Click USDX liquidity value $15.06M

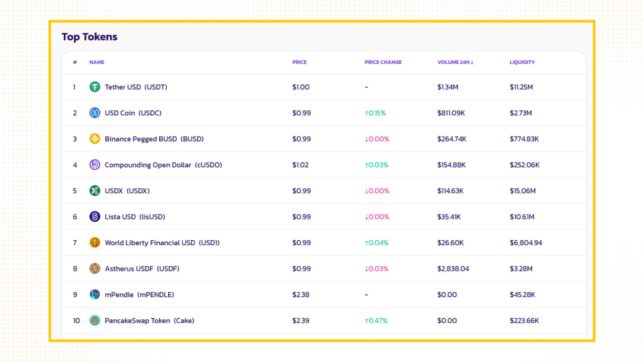[523, 191]
